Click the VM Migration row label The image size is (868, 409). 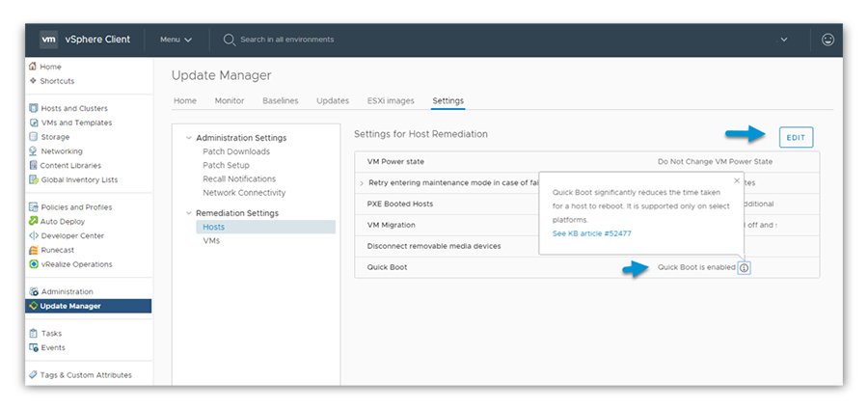(391, 226)
